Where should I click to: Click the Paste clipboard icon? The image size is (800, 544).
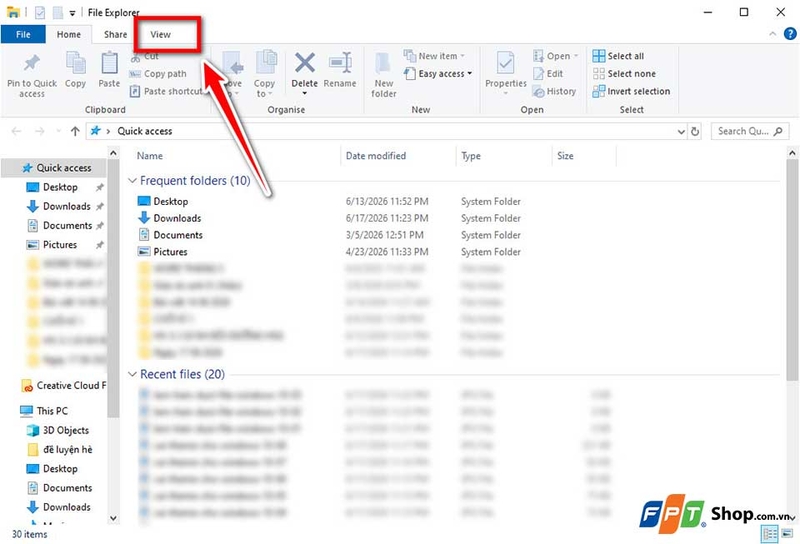(x=109, y=63)
